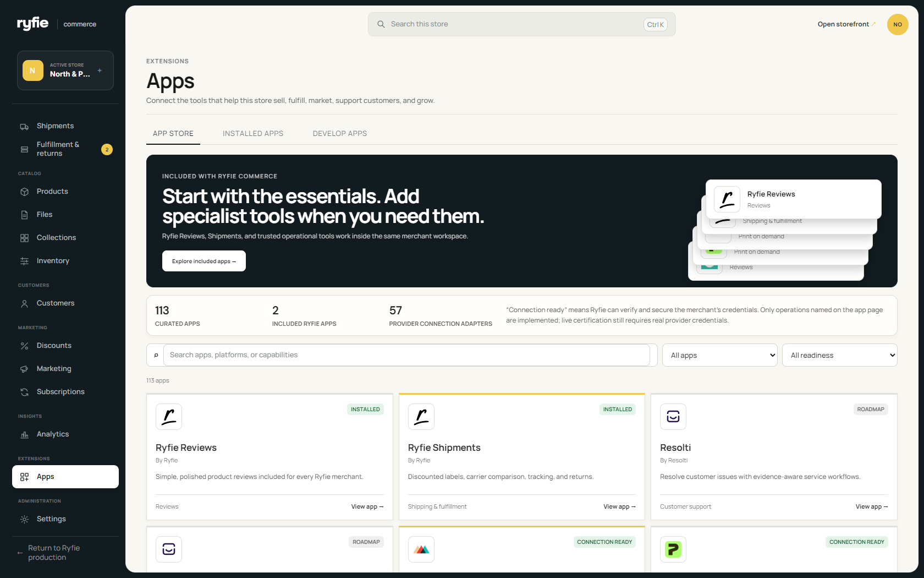Go to Products in the sidebar
924x578 pixels.
click(x=65, y=192)
